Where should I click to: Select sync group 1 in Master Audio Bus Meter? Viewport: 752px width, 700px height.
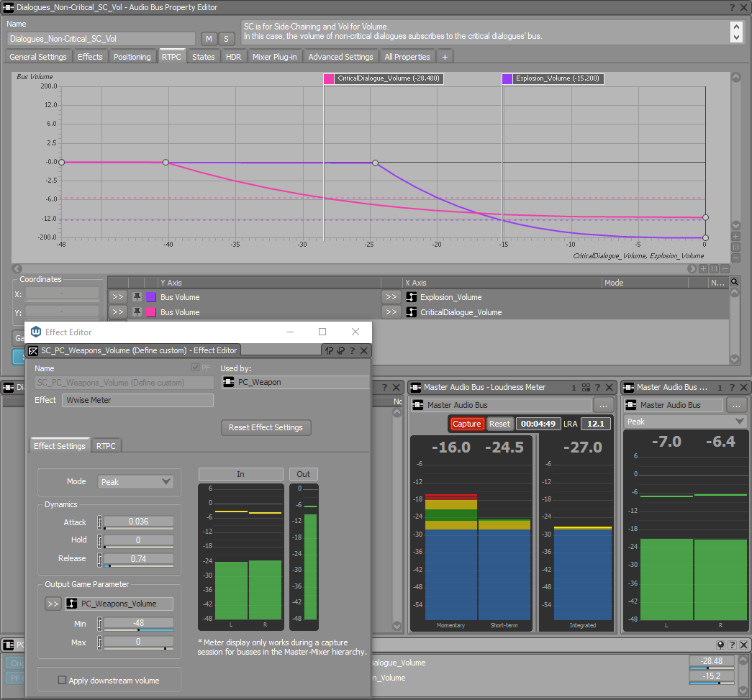coord(720,387)
